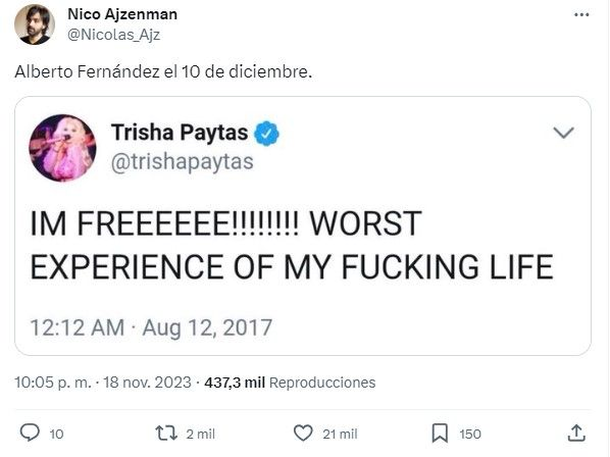Image resolution: width=610 pixels, height=457 pixels.
Task: Like the tweet with the heart icon
Action: coord(302,433)
